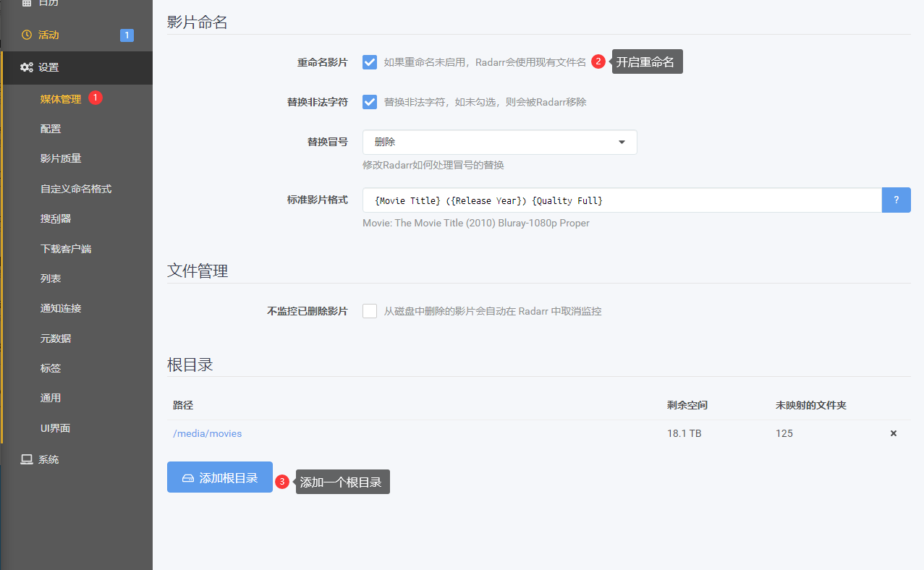Click the 标准影片格式 input field

click(622, 200)
